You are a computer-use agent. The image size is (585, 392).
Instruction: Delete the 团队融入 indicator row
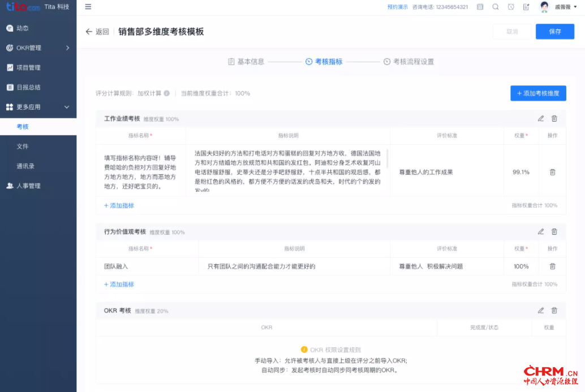[552, 266]
